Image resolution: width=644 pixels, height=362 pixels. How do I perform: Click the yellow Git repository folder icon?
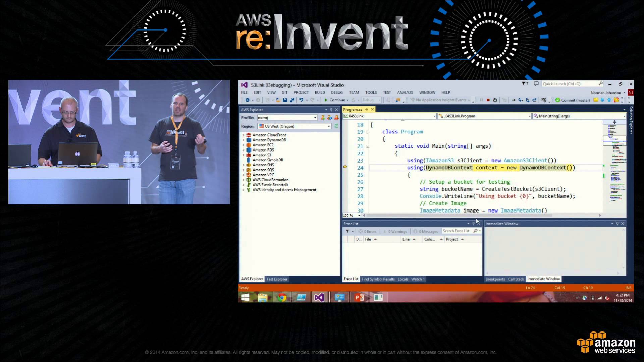[x=596, y=100]
